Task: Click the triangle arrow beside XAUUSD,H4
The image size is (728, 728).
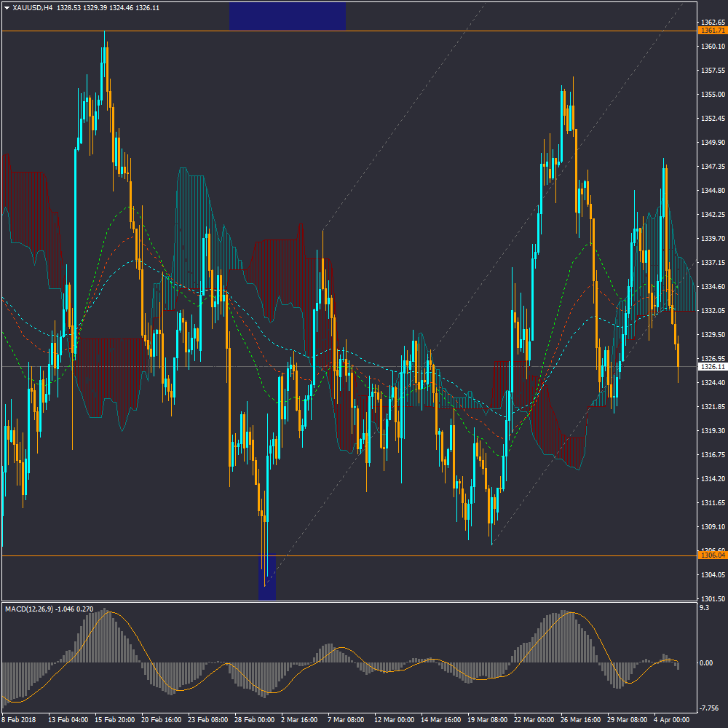Action: point(7,8)
